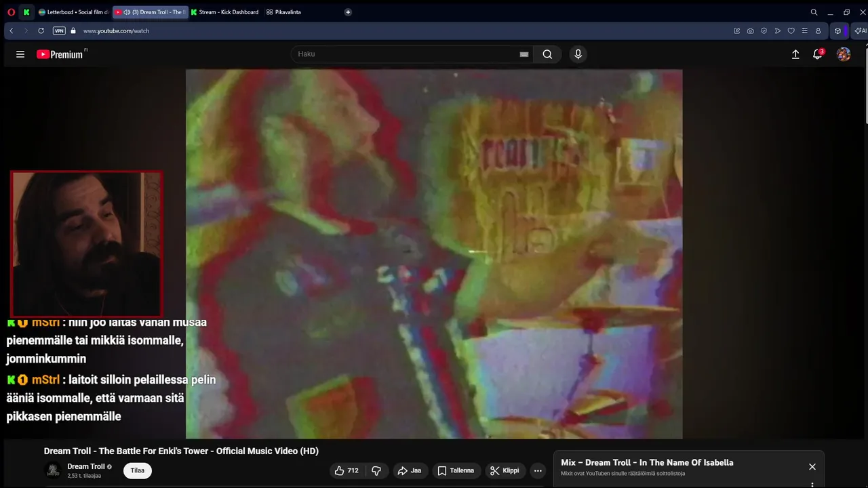868x488 pixels.
Task: Create a clip with Klippi button
Action: point(505,470)
